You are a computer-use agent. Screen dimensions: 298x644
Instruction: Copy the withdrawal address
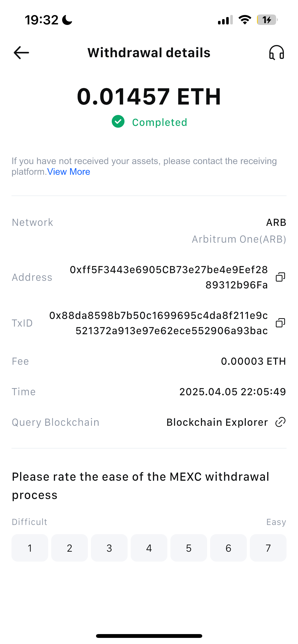pos(280,277)
